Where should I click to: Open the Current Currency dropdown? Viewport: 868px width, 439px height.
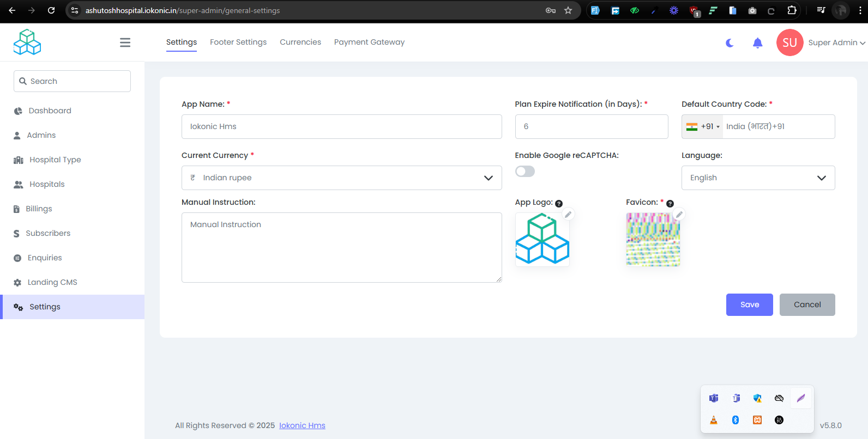[341, 178]
